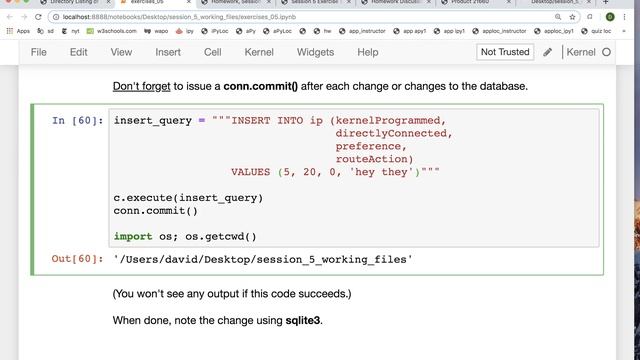Open the 'quiz loc' bookmark
Viewport: 640px width, 360px height.
pos(596,31)
